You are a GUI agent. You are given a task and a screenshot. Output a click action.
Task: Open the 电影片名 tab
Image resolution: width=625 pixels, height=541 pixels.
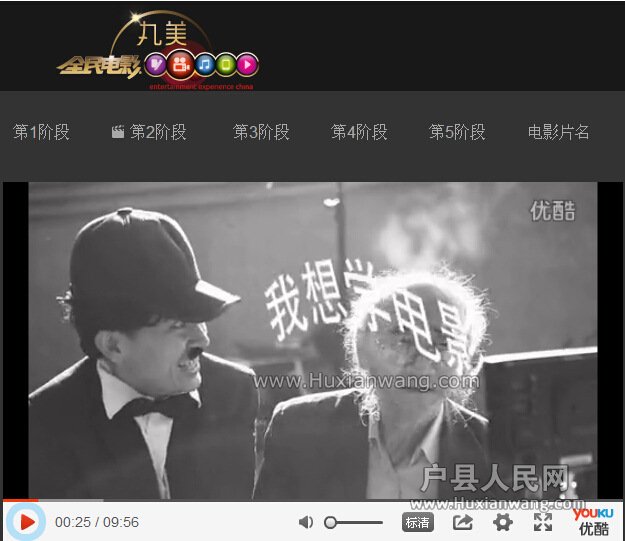tap(558, 132)
